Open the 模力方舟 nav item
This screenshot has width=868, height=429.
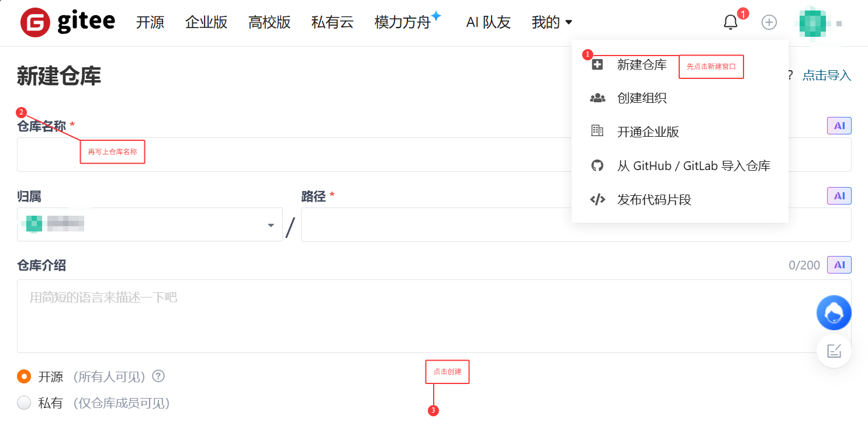[x=403, y=23]
